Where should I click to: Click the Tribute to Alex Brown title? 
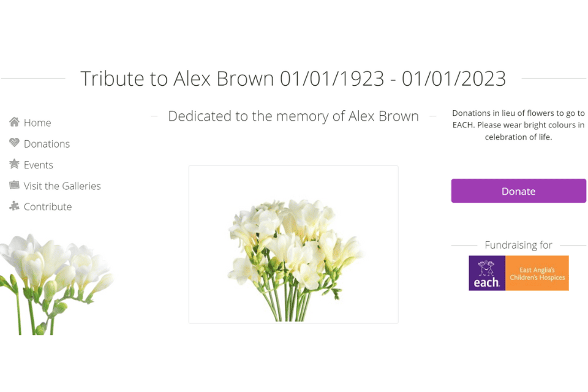(178, 78)
